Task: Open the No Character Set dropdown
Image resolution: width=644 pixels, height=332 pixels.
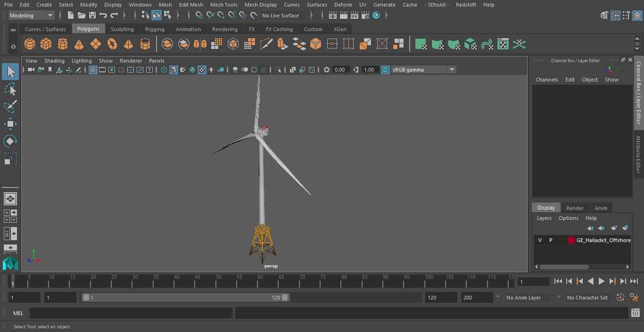Action: click(x=587, y=298)
